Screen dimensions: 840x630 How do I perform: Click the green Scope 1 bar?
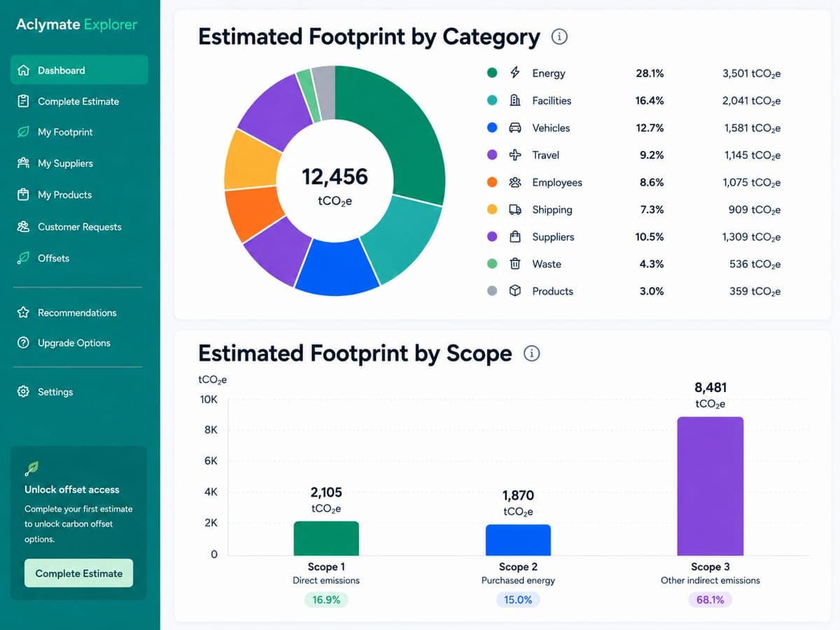click(x=326, y=538)
